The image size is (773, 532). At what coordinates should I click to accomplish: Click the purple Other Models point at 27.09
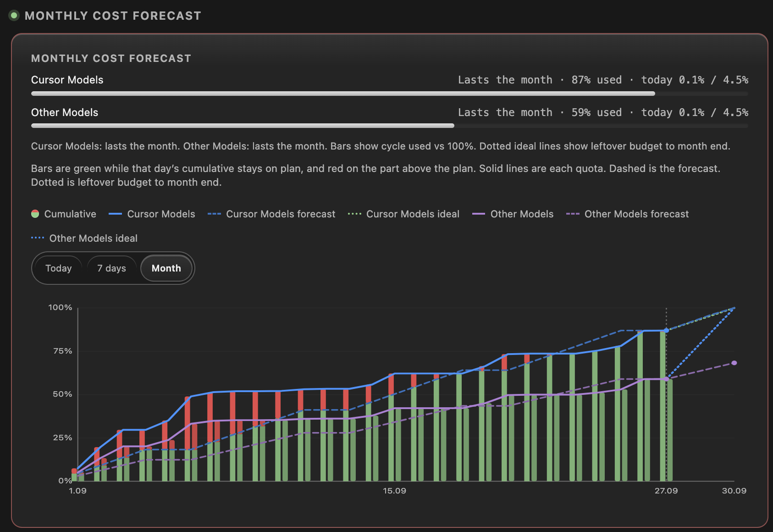click(x=666, y=379)
